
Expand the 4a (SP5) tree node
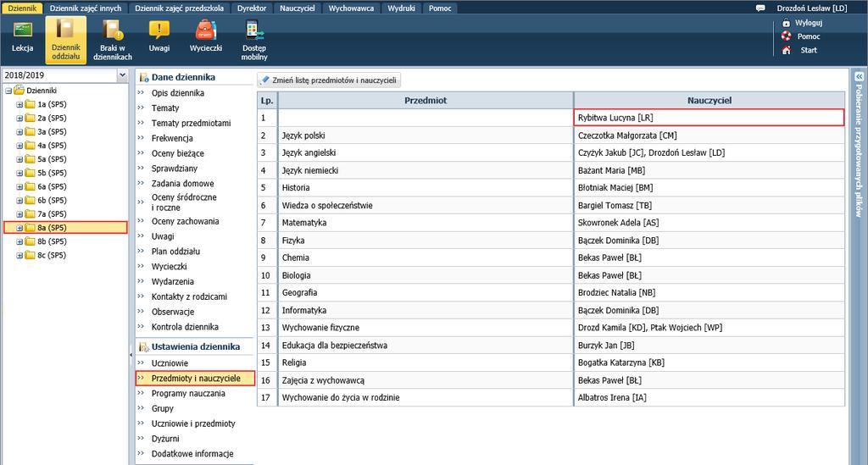[19, 146]
